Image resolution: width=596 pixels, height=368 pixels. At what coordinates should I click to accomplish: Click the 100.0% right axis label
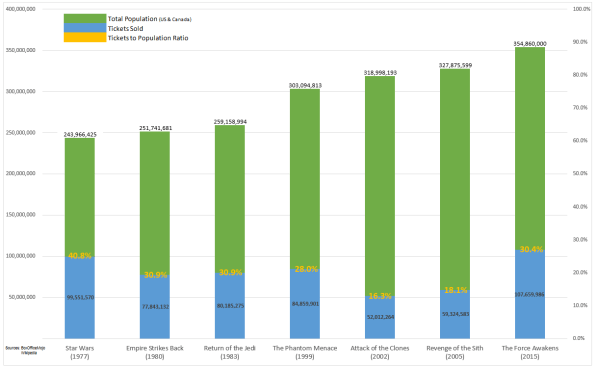pos(581,9)
